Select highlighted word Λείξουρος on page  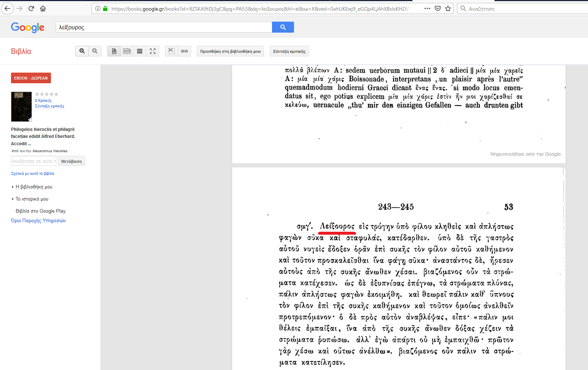(x=337, y=226)
